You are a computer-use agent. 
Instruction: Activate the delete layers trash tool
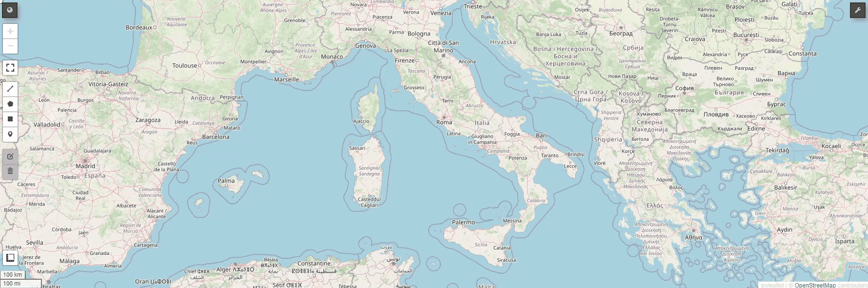(10, 171)
